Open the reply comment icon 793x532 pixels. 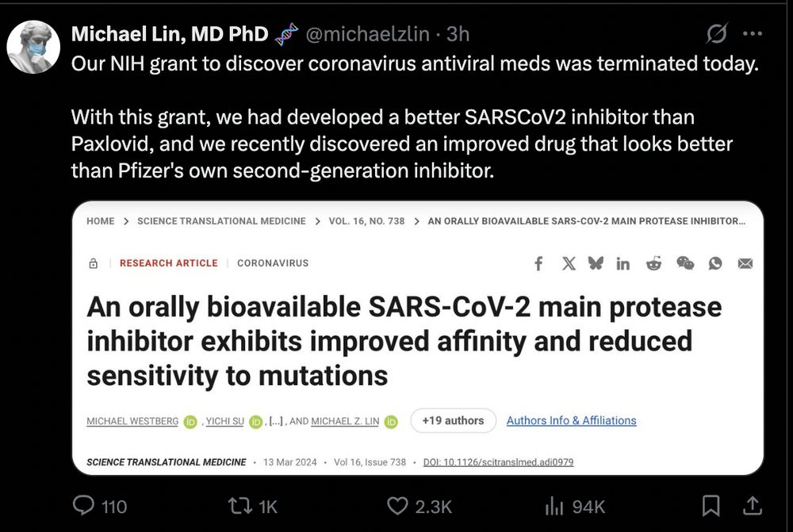click(83, 506)
